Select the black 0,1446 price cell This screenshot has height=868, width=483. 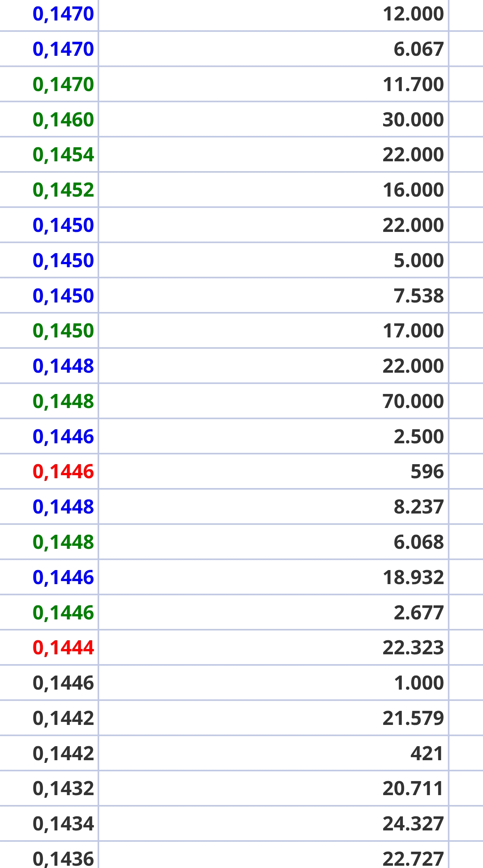click(x=63, y=683)
